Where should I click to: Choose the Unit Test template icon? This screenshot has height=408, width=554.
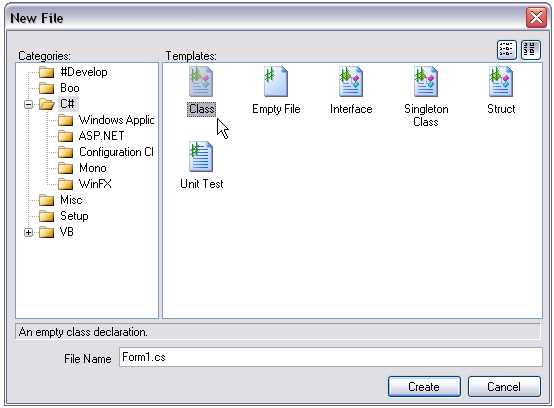coord(201,156)
